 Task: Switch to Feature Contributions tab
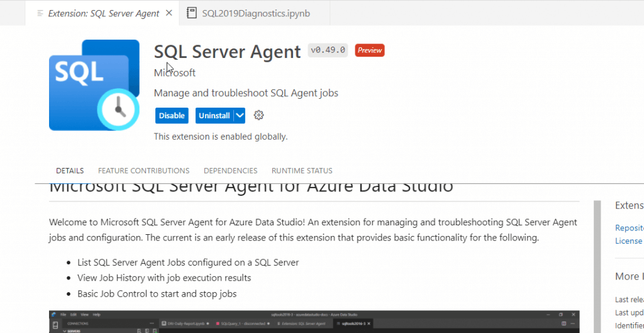[x=143, y=171]
